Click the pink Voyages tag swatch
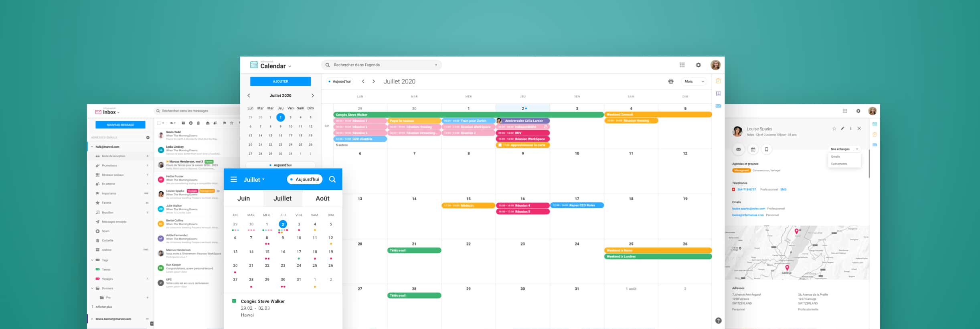 click(x=97, y=278)
